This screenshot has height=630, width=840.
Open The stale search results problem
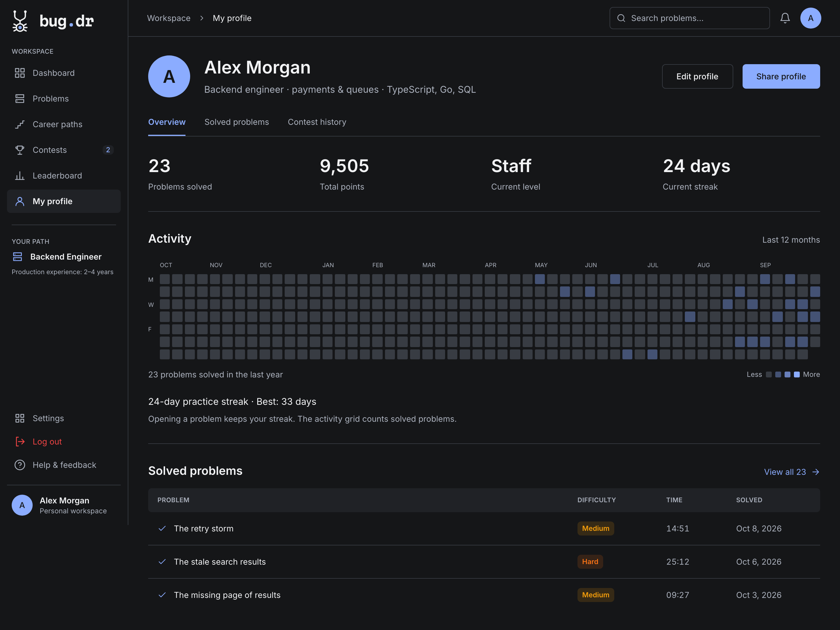coord(220,562)
